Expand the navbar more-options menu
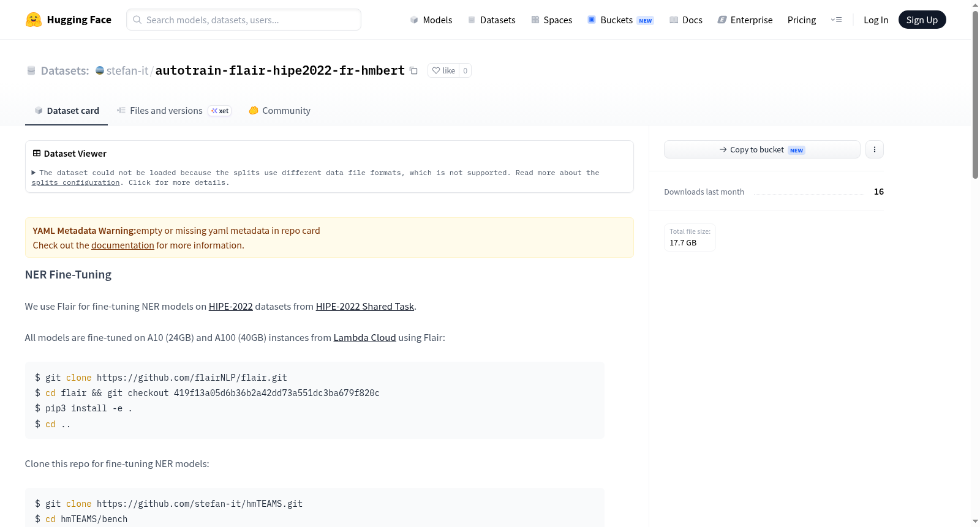Image resolution: width=980 pixels, height=527 pixels. 836,20
